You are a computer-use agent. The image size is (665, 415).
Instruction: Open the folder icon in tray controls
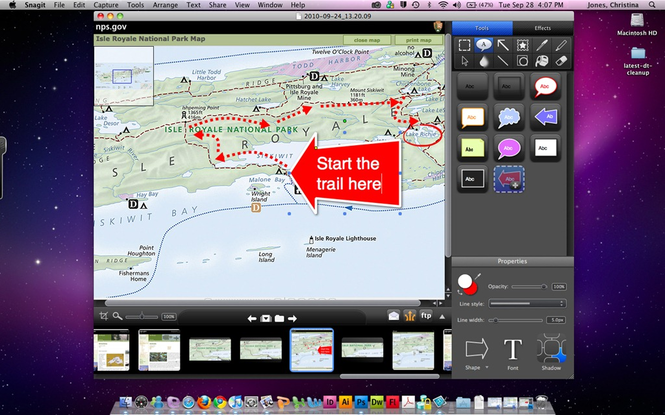[x=279, y=318]
